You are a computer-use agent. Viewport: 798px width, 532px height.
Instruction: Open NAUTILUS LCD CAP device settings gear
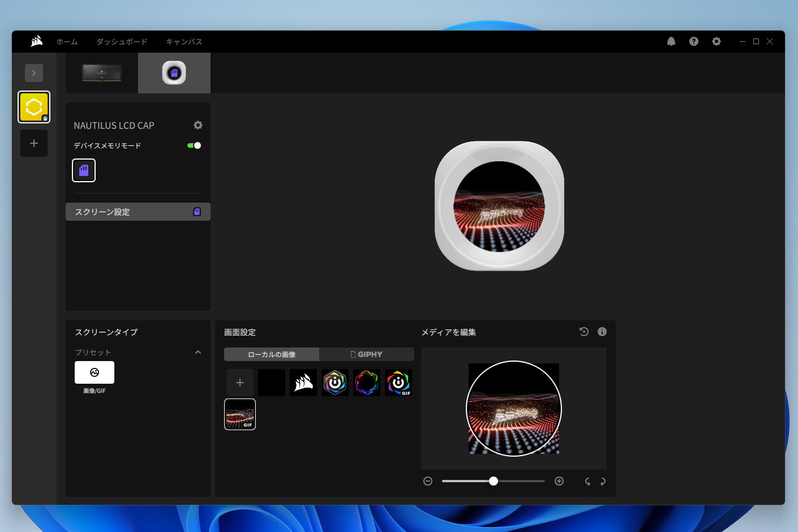(x=198, y=125)
